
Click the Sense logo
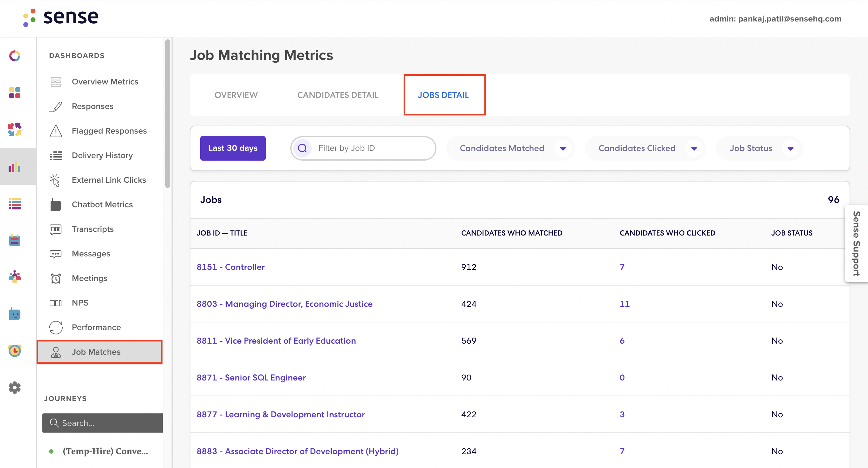pyautogui.click(x=61, y=17)
